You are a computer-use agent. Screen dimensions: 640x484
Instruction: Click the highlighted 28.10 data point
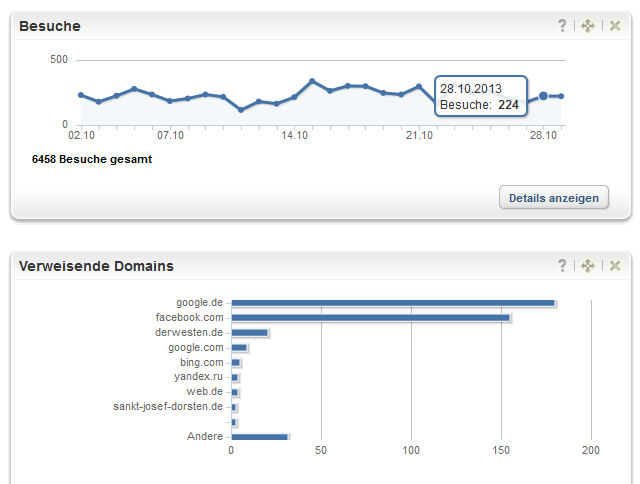tap(543, 96)
